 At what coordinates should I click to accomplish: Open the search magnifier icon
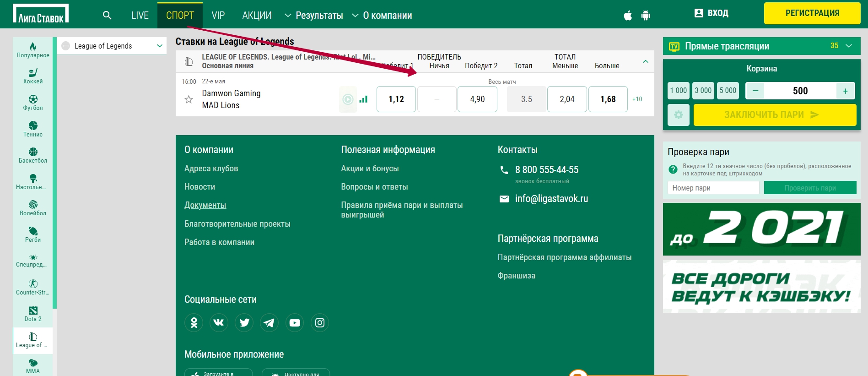[107, 15]
